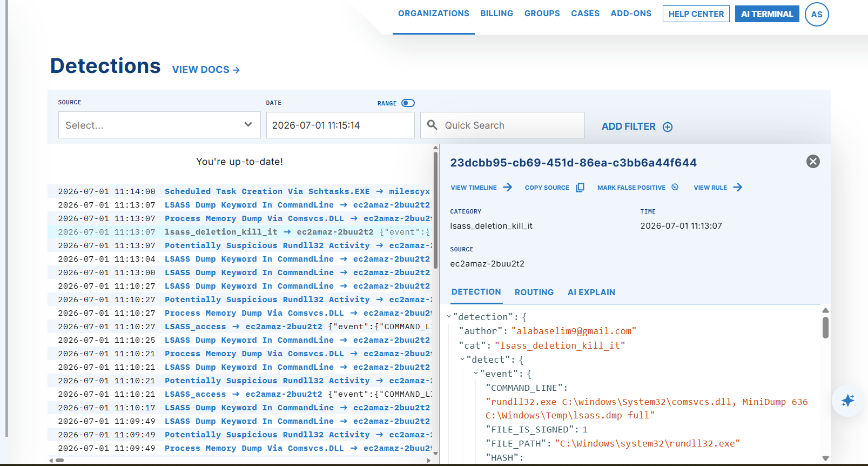Click the Help Center button
868x466 pixels.
[696, 14]
